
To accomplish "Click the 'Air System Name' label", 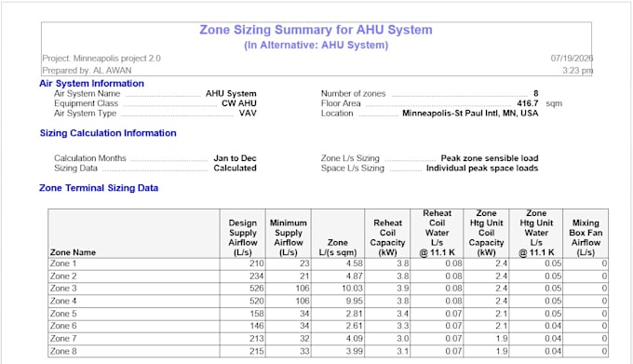I will (x=88, y=94).
